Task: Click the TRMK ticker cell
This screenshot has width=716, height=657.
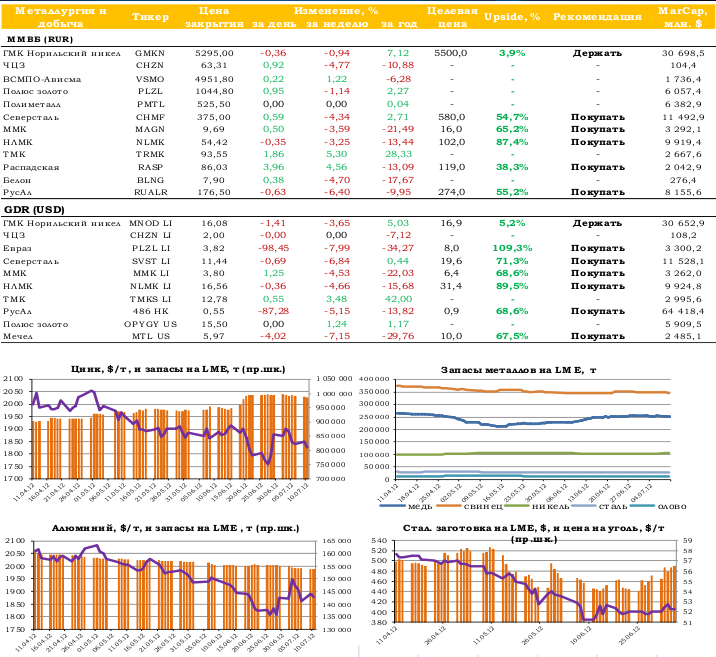Action: coord(150,154)
